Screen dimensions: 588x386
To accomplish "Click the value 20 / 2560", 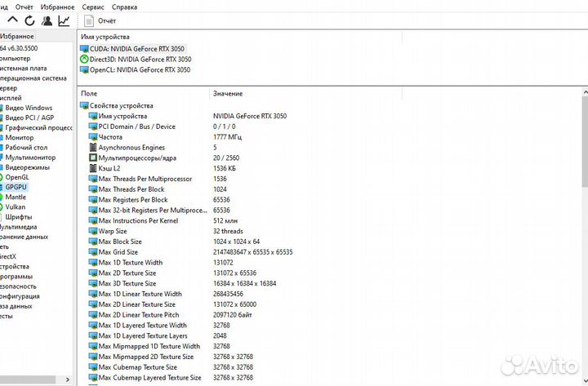I will [226, 158].
